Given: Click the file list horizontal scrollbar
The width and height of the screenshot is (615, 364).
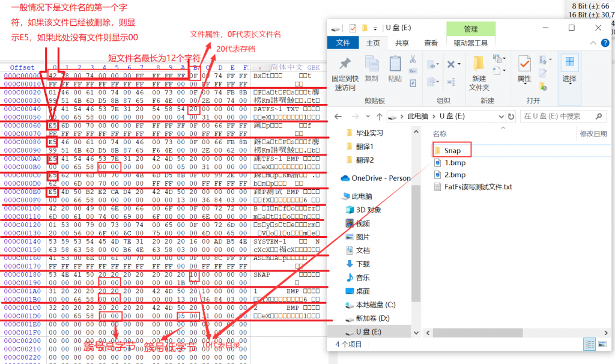Looking at the screenshot, I should coord(477,333).
